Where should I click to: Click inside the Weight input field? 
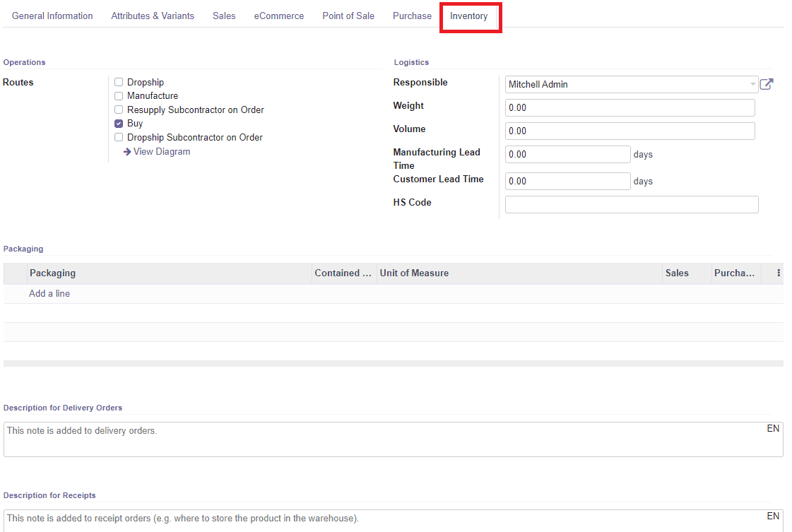tap(629, 107)
